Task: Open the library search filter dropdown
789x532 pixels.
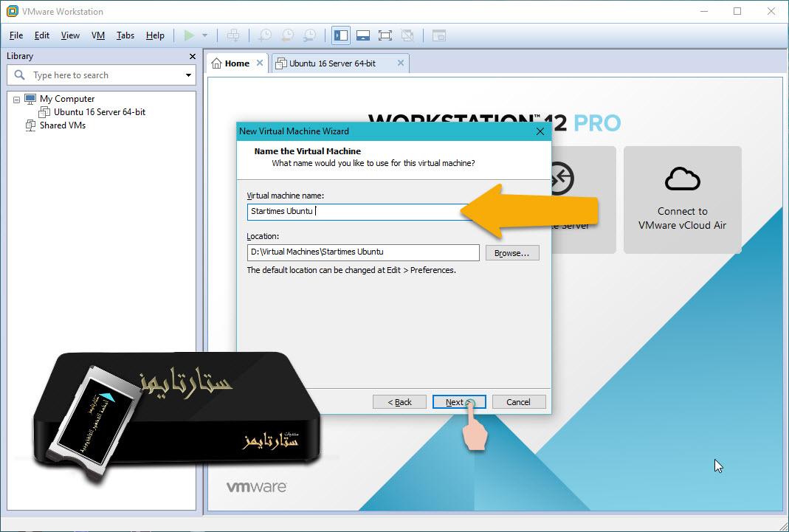Action: pyautogui.click(x=188, y=75)
